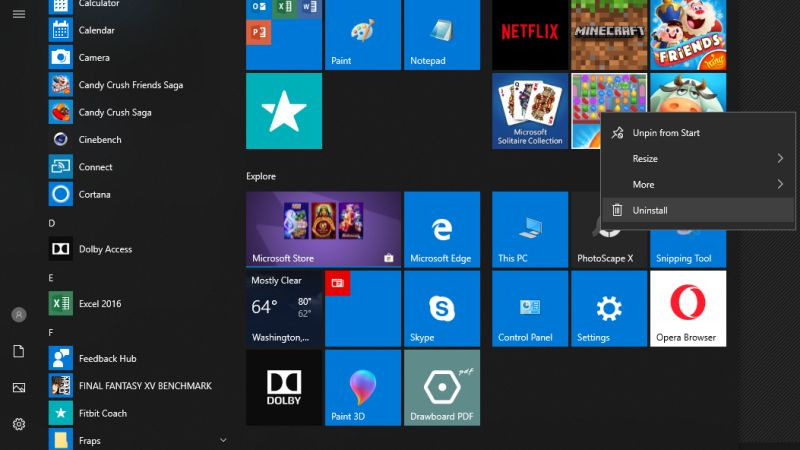Screen dimensions: 800x450
Task: Open Feedback Hub
Action: [x=138, y=358]
